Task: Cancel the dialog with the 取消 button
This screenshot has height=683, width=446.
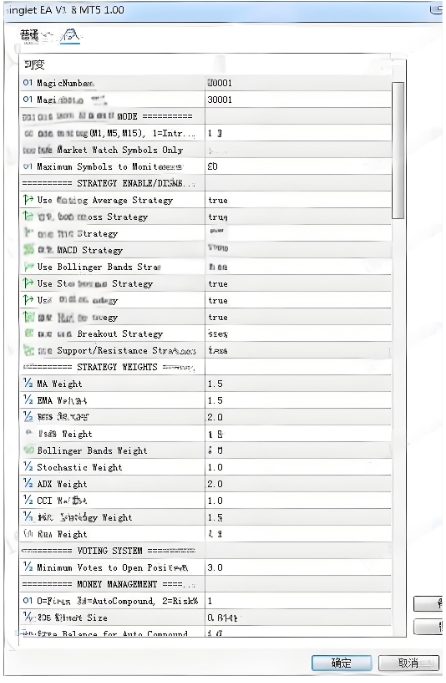Action: pyautogui.click(x=409, y=663)
